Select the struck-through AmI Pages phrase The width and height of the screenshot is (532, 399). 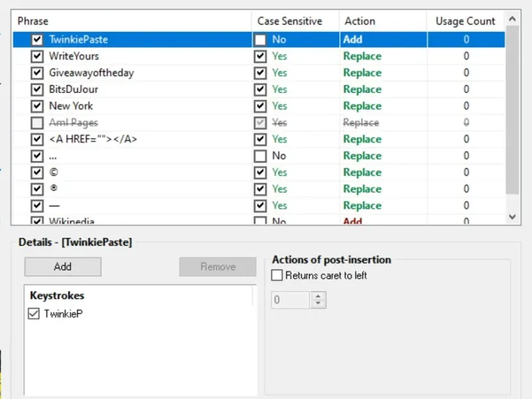click(x=74, y=123)
